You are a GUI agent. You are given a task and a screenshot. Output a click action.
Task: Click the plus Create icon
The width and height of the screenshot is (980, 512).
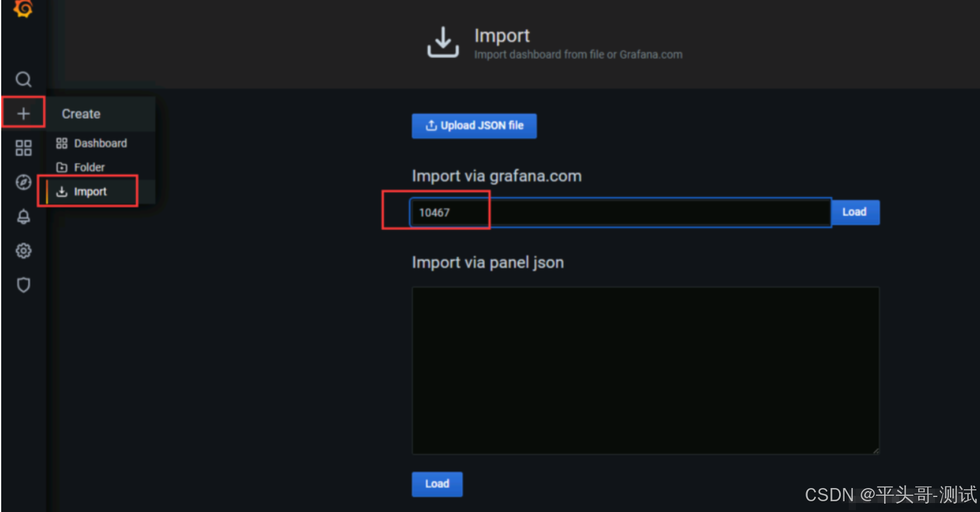(x=23, y=113)
